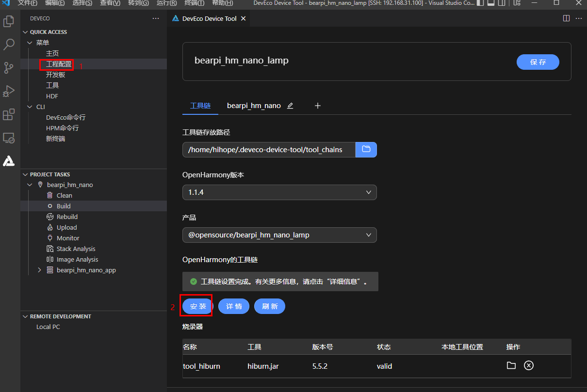The image size is (587, 392).
Task: Open the Run and Debug view
Action: tap(9, 91)
